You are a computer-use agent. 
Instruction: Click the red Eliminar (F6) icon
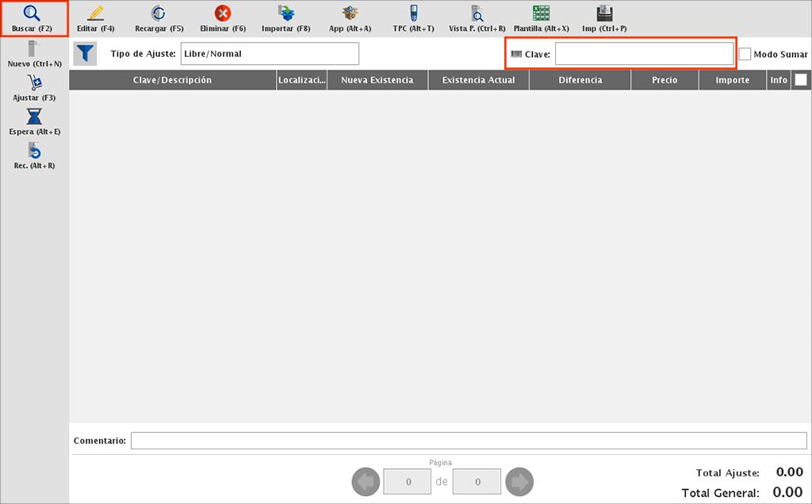click(x=223, y=13)
